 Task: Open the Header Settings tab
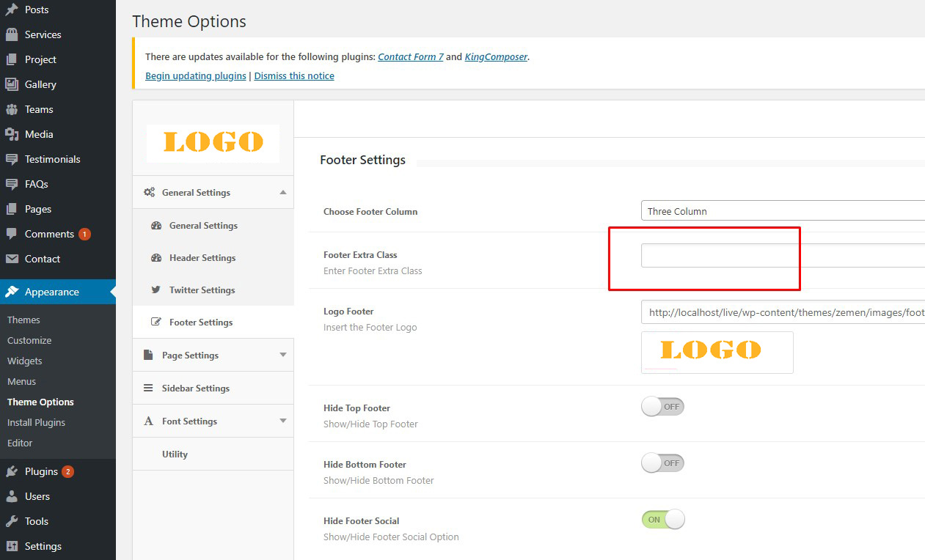[202, 258]
